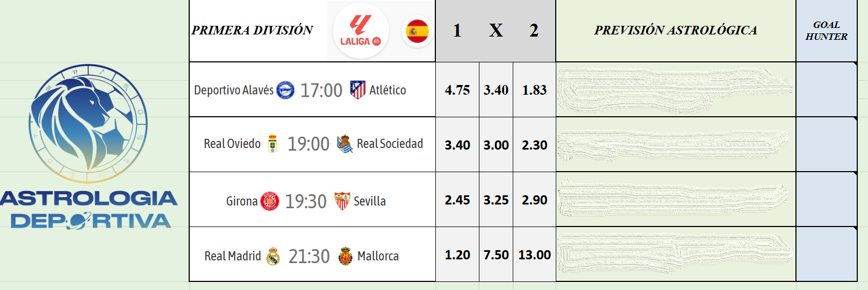Click the Atlético crest icon

(358, 89)
